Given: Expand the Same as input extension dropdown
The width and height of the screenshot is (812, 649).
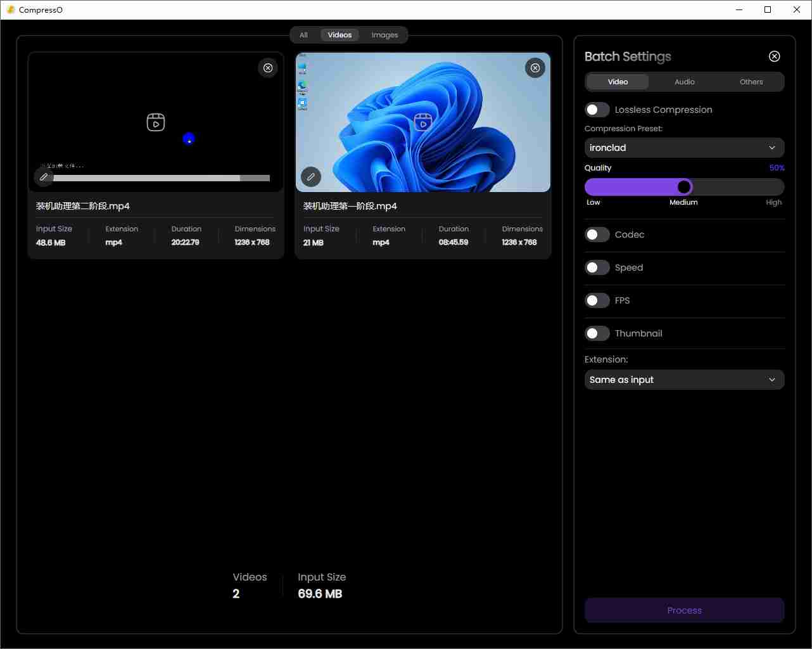Looking at the screenshot, I should coord(684,380).
